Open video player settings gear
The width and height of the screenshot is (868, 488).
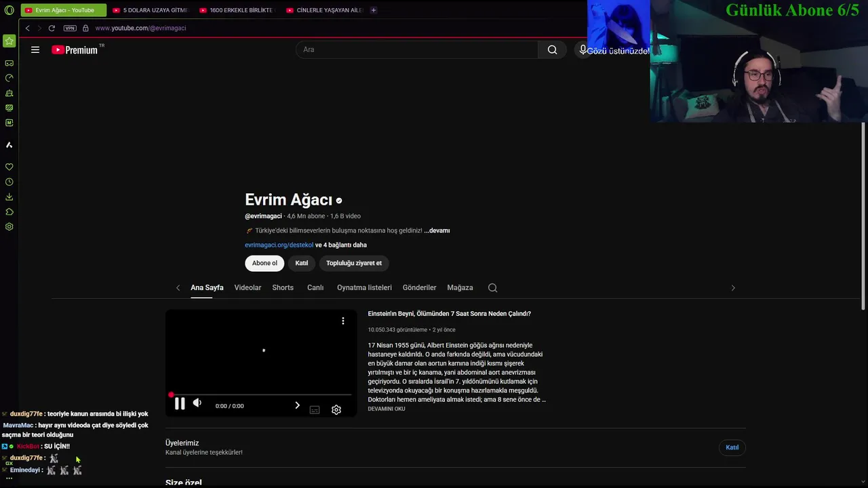pos(336,410)
